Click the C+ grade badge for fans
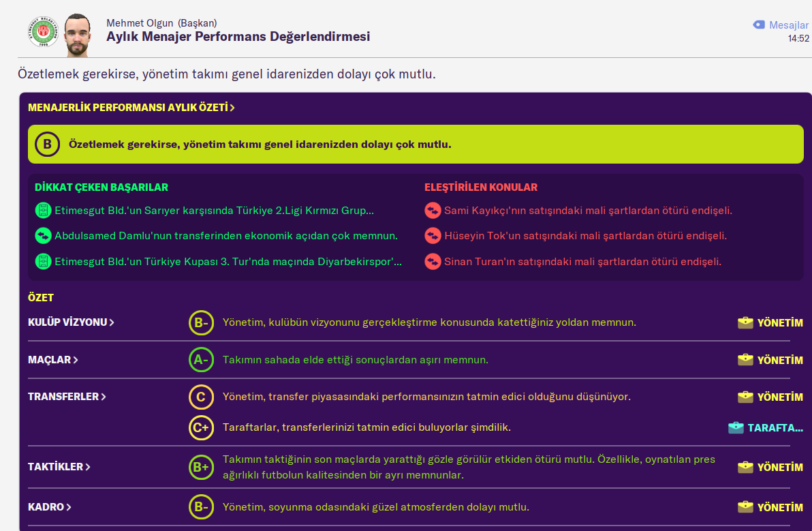The image size is (812, 531). point(201,428)
